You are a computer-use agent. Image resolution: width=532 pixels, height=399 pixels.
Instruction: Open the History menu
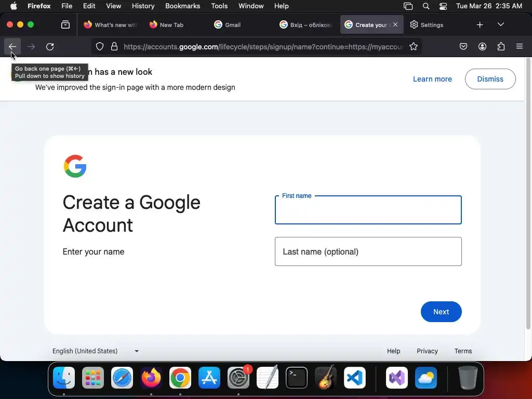[143, 6]
